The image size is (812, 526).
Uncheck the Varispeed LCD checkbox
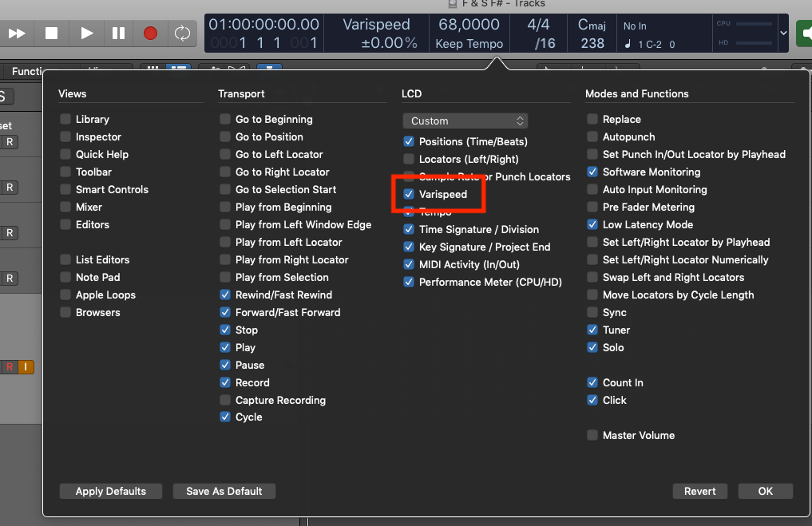pos(409,194)
